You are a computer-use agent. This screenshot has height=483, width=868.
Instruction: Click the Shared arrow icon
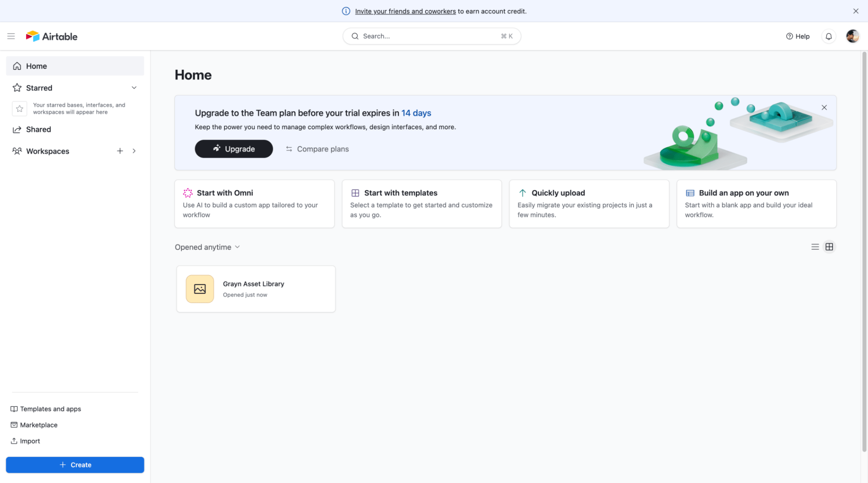pyautogui.click(x=17, y=129)
